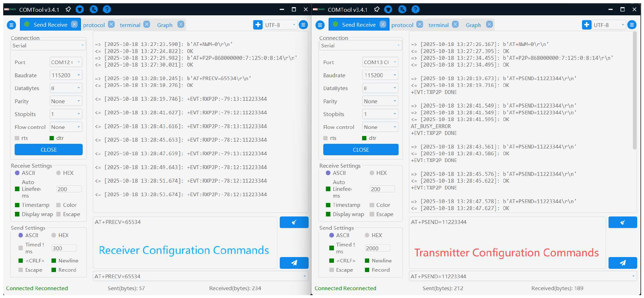Select HEX send mode in right window
The width and height of the screenshot is (644, 298).
tap(373, 235)
